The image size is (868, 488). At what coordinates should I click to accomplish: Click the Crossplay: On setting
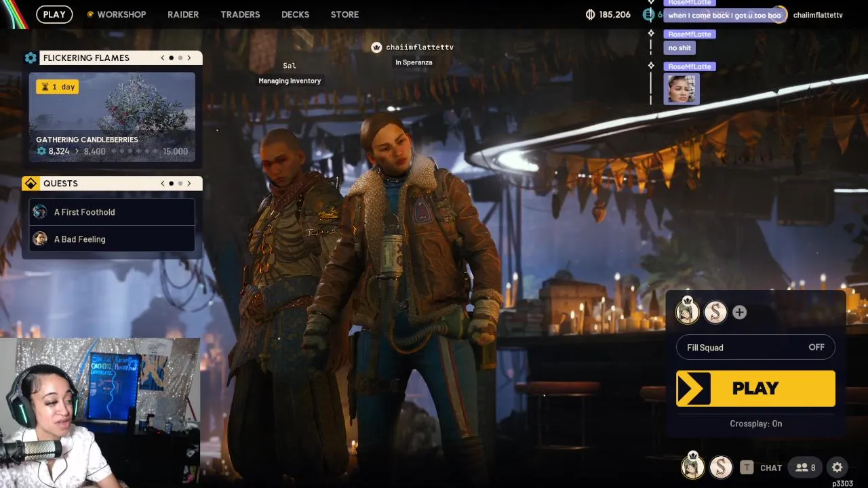[x=755, y=424]
